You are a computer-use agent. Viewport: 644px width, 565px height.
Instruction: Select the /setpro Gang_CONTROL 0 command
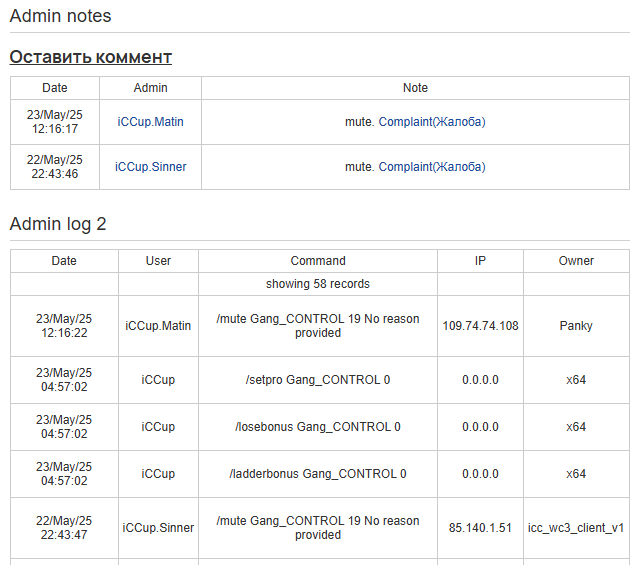(x=318, y=380)
